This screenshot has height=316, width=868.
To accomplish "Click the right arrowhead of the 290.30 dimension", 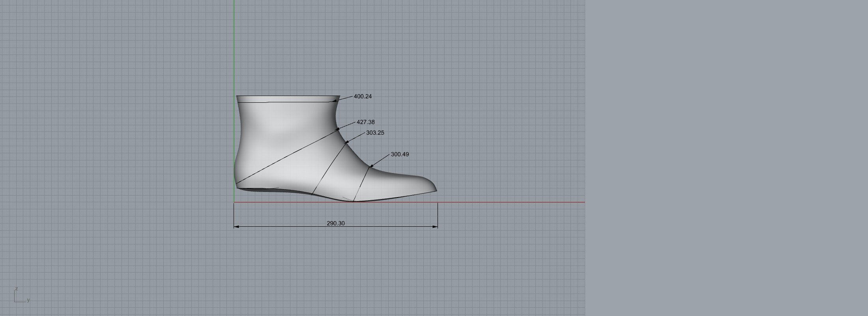I will pos(435,227).
